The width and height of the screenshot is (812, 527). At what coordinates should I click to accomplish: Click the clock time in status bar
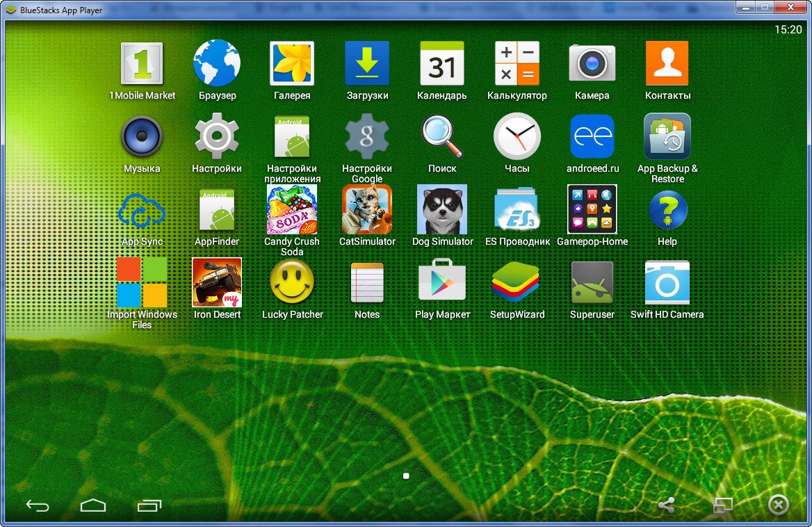click(x=788, y=30)
